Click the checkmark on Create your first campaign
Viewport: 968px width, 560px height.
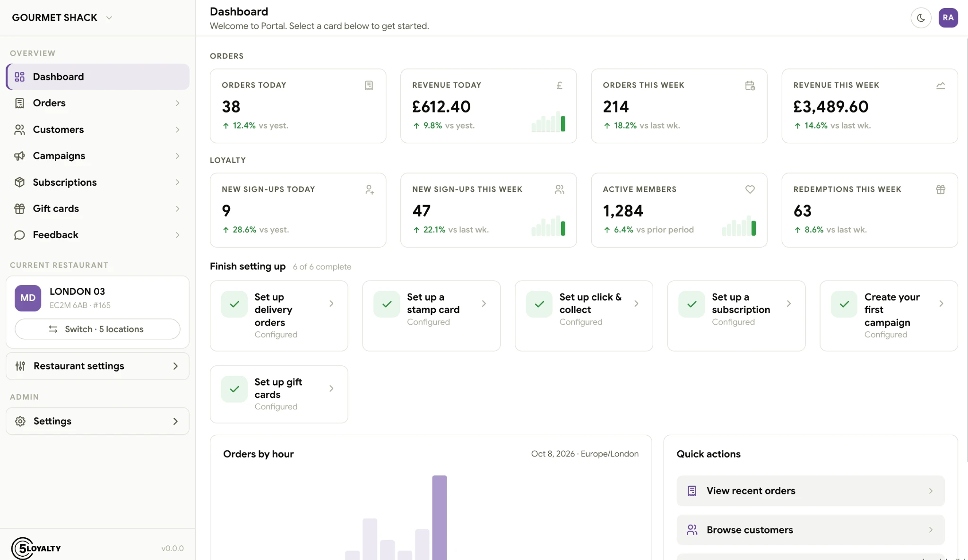(844, 304)
